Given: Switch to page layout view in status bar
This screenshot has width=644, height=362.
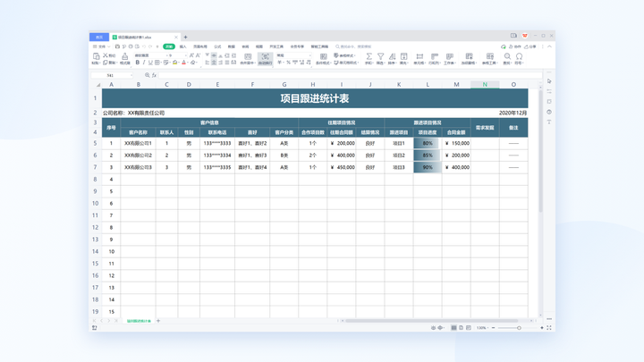Looking at the screenshot, I should click(x=461, y=327).
